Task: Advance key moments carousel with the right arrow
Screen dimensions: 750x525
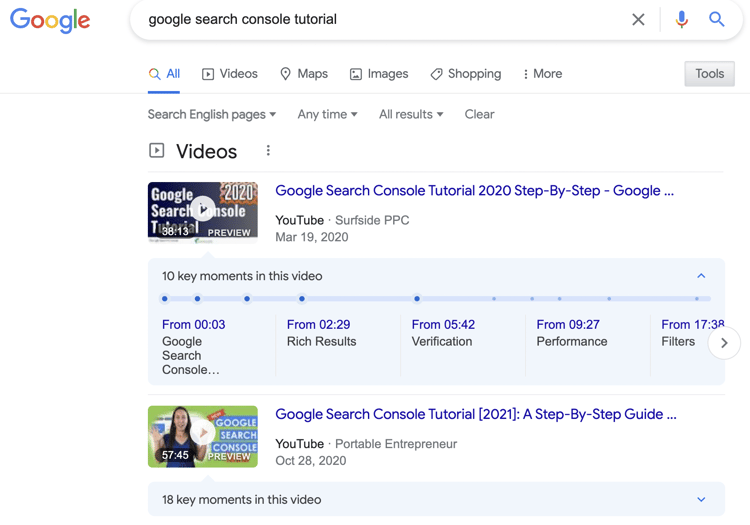Action: (724, 343)
